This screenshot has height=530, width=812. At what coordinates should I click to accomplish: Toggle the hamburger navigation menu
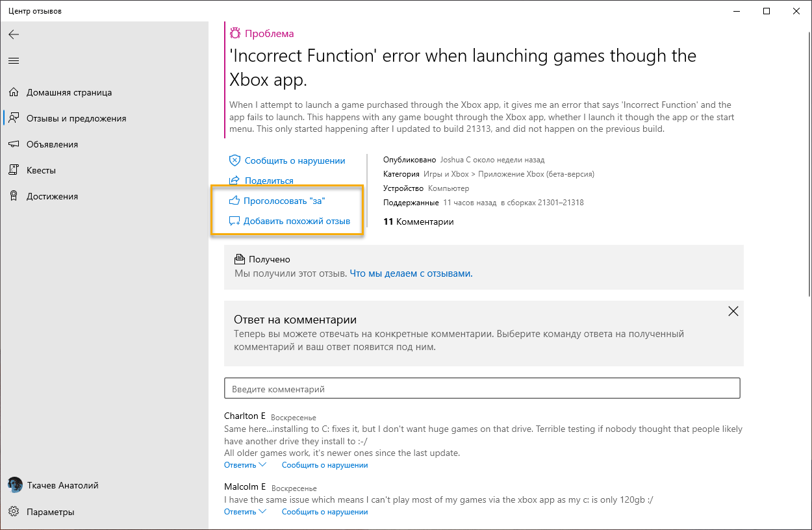point(14,60)
